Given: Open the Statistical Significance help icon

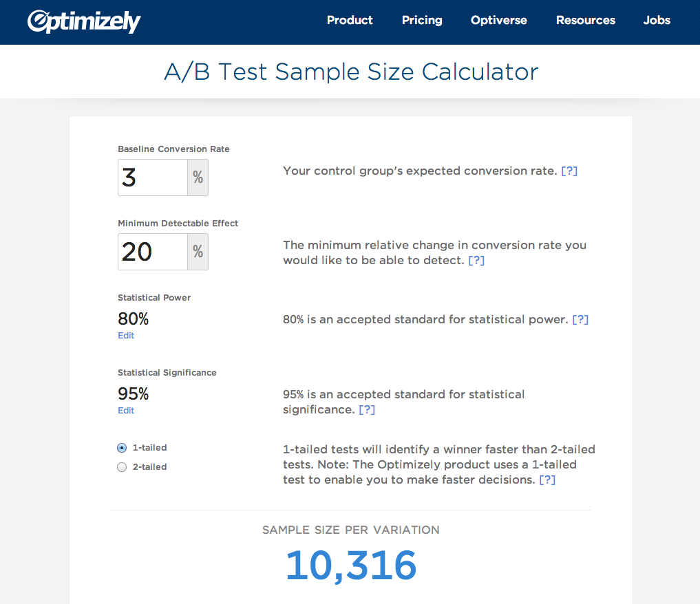Looking at the screenshot, I should click(367, 409).
